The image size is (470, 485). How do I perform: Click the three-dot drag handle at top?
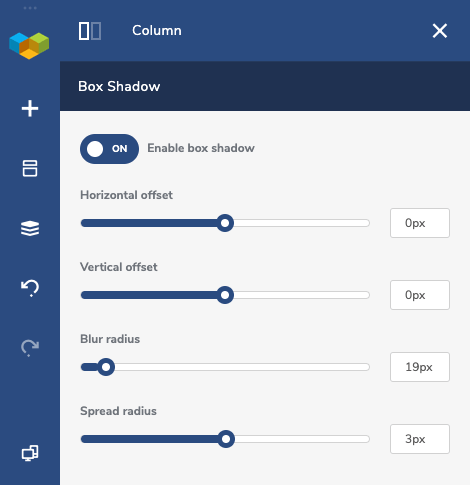tap(30, 8)
